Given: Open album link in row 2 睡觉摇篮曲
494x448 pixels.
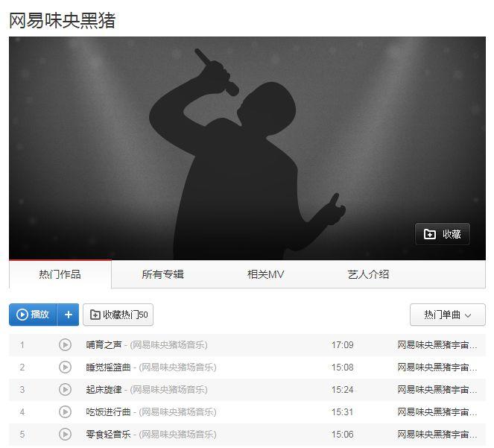Looking at the screenshot, I should pyautogui.click(x=437, y=367).
